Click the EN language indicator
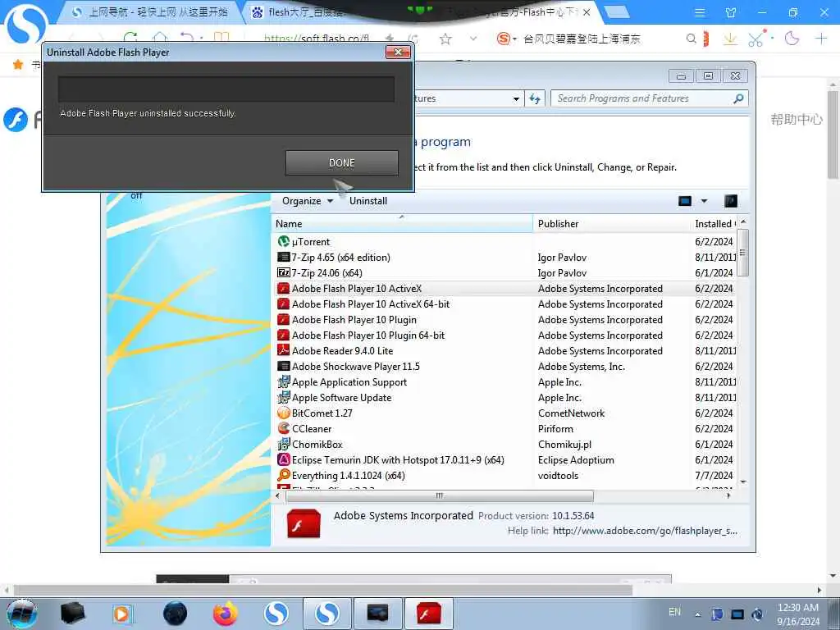The image size is (840, 630). 675,612
